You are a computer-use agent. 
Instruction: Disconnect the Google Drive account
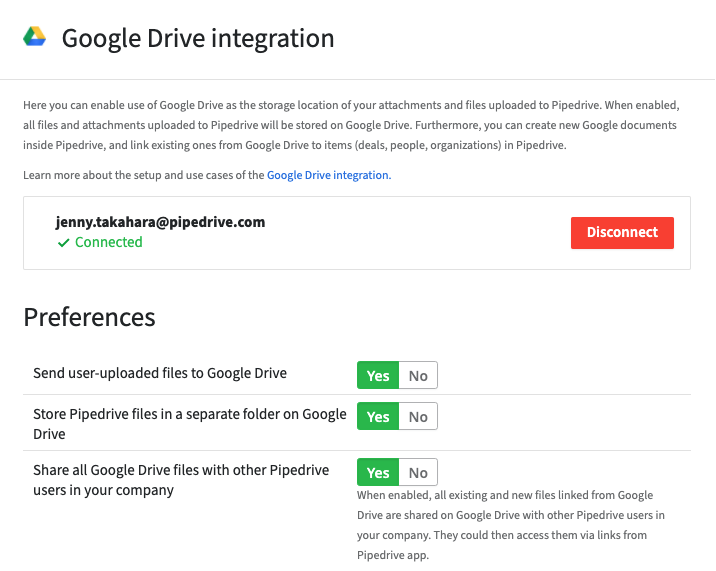622,233
